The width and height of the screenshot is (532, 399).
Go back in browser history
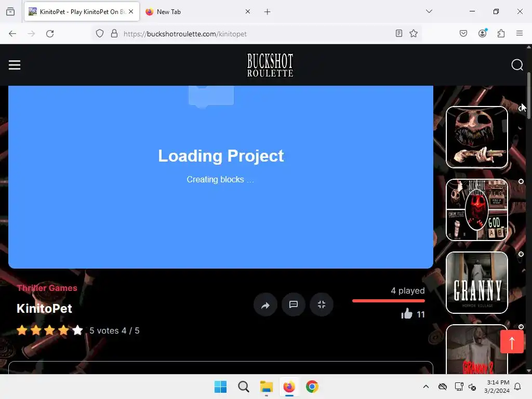12,34
